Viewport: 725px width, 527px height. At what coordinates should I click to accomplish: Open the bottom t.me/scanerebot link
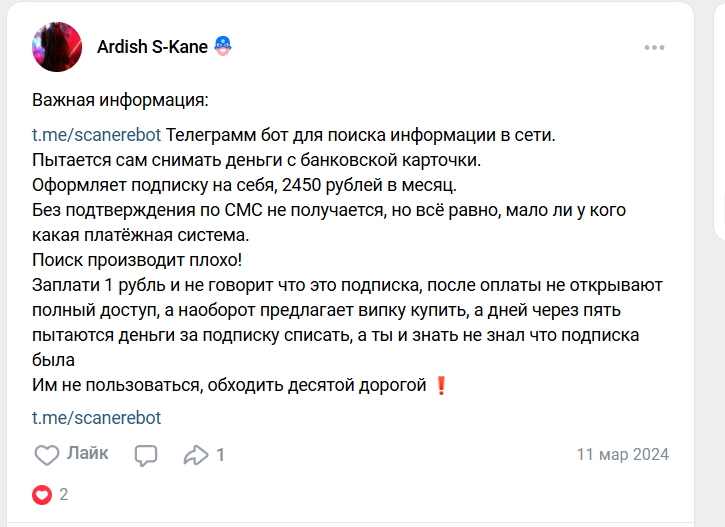coord(96,417)
